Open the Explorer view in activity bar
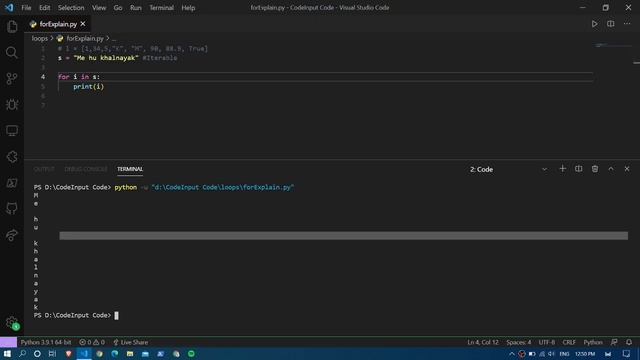This screenshot has height=360, width=640. [12, 27]
